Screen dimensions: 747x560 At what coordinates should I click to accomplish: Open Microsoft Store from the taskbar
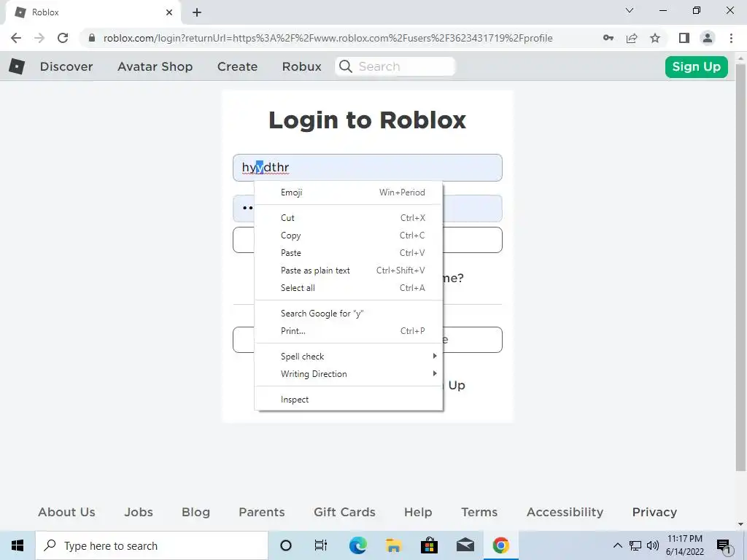pyautogui.click(x=429, y=545)
